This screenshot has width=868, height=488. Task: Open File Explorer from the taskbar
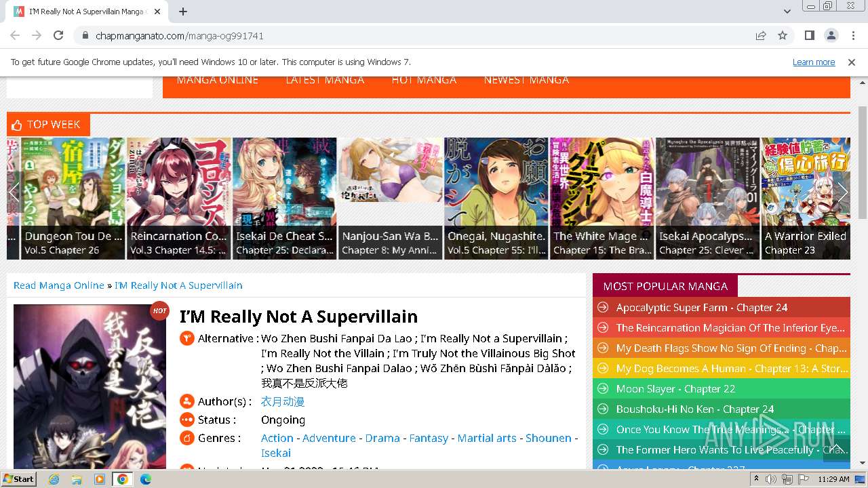pos(77,479)
